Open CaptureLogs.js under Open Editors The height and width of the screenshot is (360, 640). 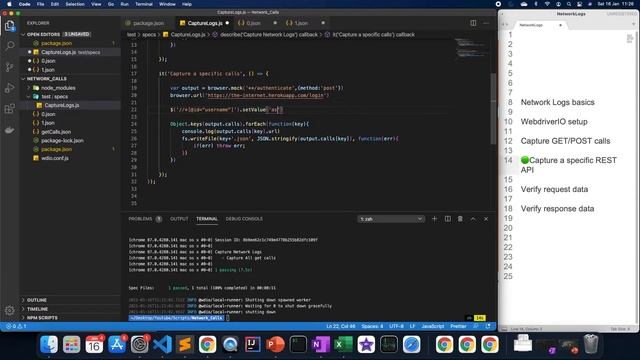click(x=70, y=52)
